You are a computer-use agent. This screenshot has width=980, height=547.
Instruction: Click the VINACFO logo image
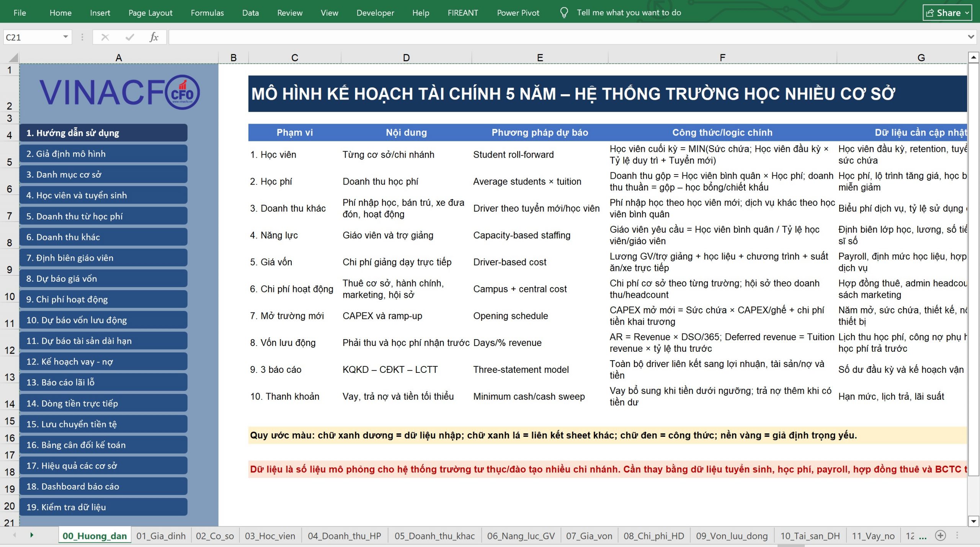tap(119, 92)
